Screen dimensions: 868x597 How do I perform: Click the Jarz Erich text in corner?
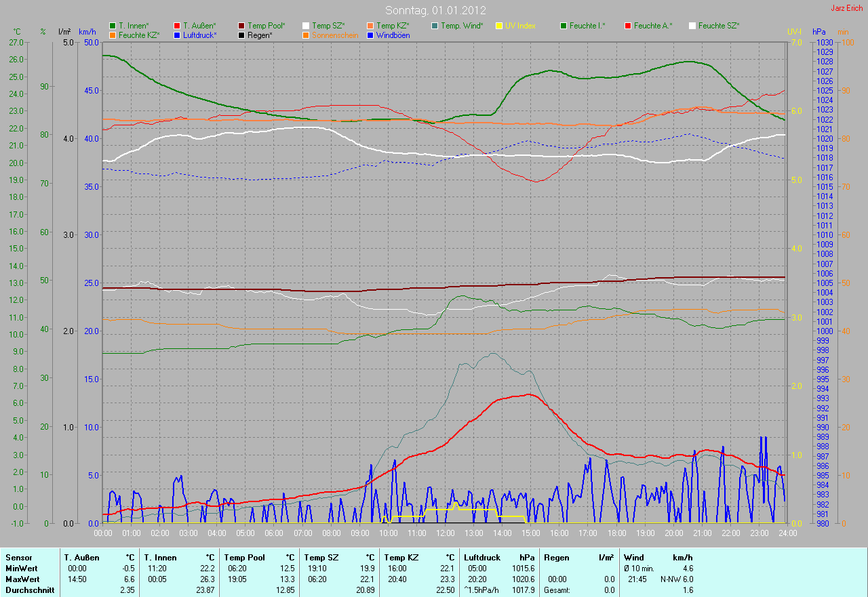pyautogui.click(x=847, y=8)
